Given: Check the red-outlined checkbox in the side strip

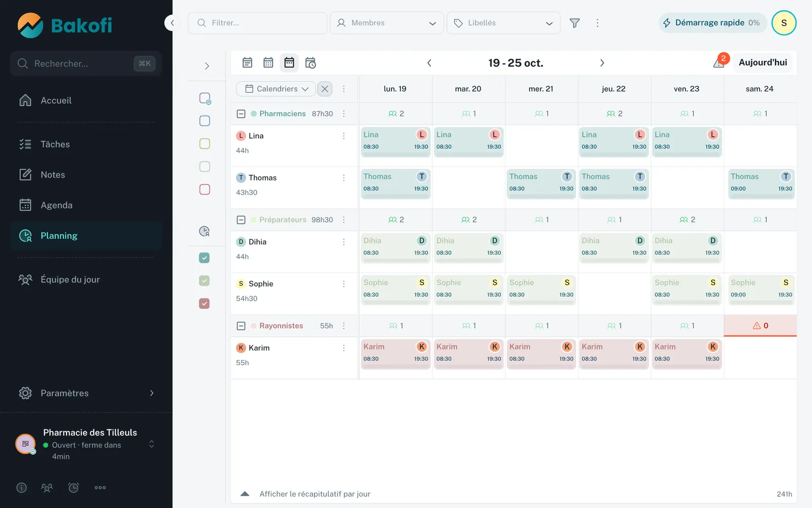Looking at the screenshot, I should (205, 189).
